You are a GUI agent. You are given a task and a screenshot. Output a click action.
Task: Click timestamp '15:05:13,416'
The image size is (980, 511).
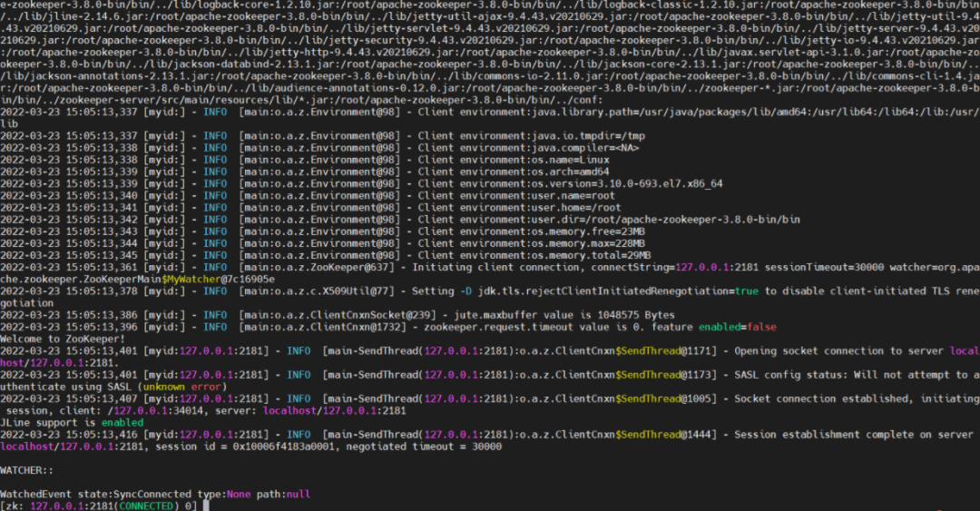tap(102, 435)
